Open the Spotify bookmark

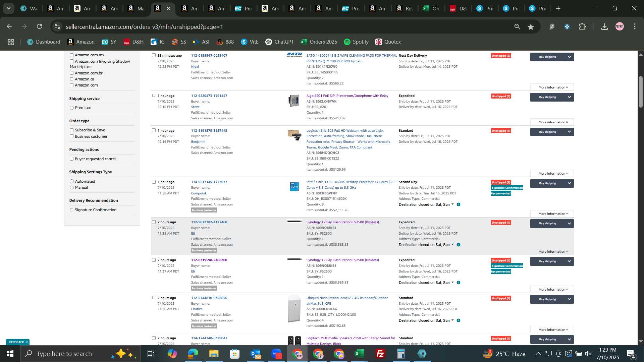[356, 42]
